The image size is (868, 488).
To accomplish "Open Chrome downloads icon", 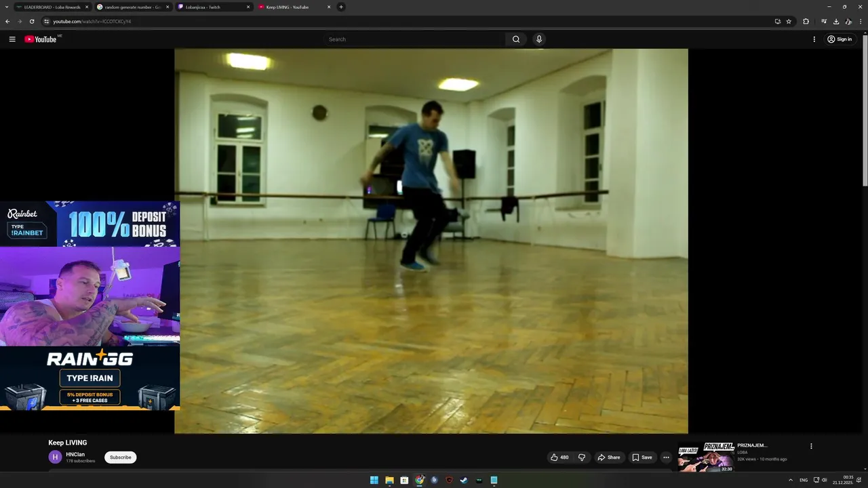I will [x=836, y=21].
